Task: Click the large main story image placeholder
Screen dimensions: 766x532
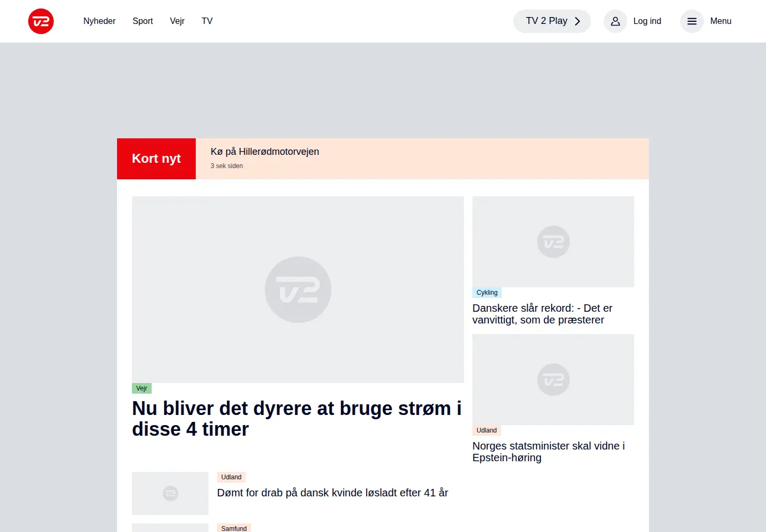Action: [298, 289]
